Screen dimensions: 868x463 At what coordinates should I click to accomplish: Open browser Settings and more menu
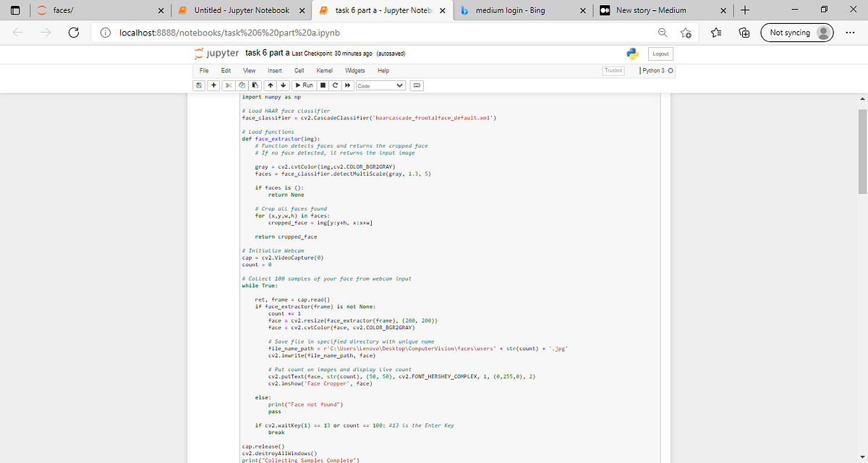[850, 33]
